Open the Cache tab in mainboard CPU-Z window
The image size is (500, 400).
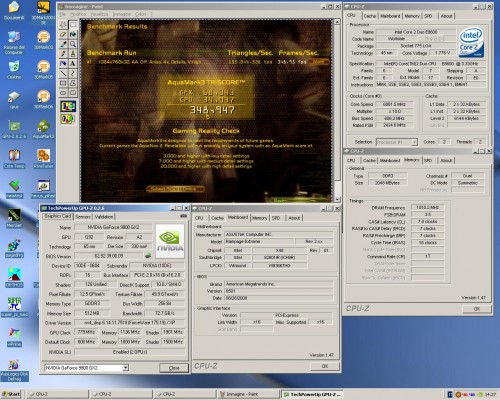[x=217, y=218]
